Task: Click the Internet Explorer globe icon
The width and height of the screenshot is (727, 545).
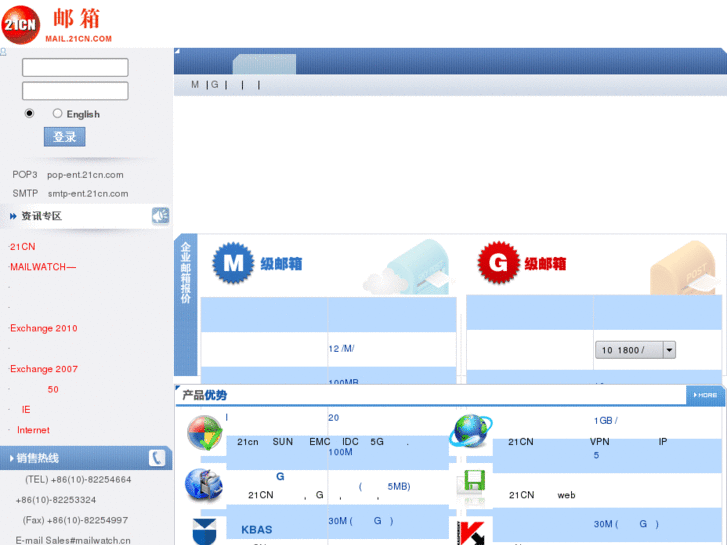Action: (471, 431)
